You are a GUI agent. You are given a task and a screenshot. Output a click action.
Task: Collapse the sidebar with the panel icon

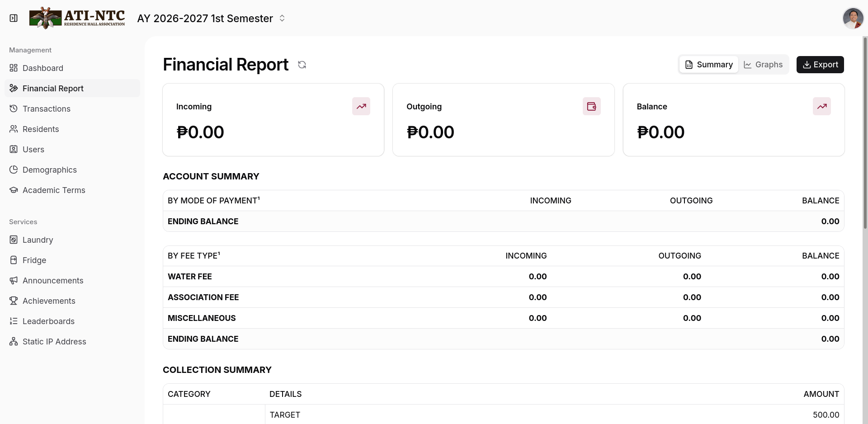[14, 18]
